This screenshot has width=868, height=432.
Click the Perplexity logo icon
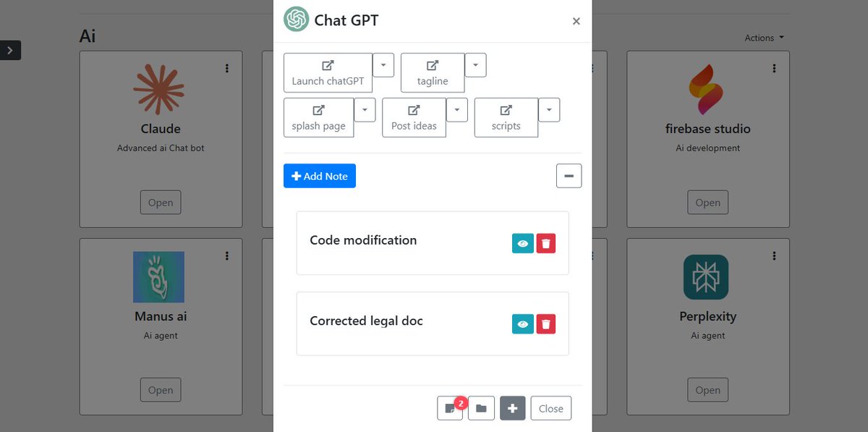click(x=706, y=277)
